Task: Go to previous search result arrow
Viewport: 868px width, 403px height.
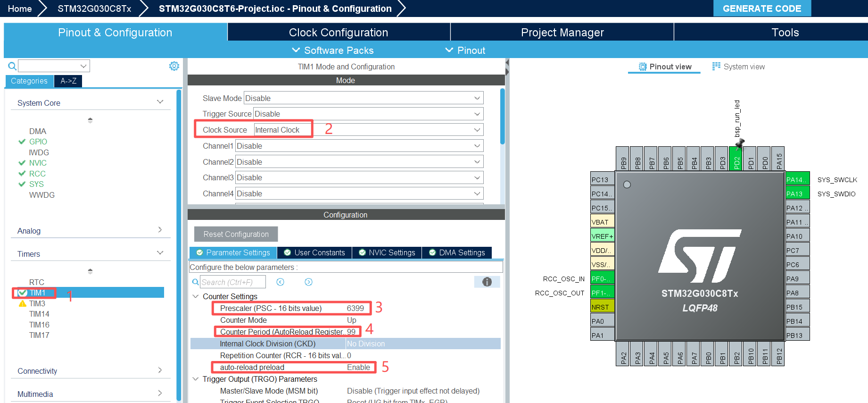Action: pyautogui.click(x=280, y=282)
